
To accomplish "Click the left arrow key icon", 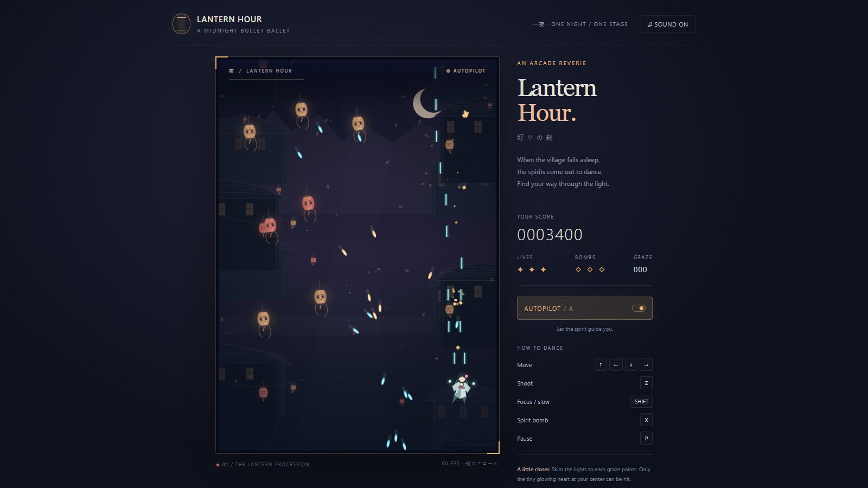I will [x=616, y=365].
